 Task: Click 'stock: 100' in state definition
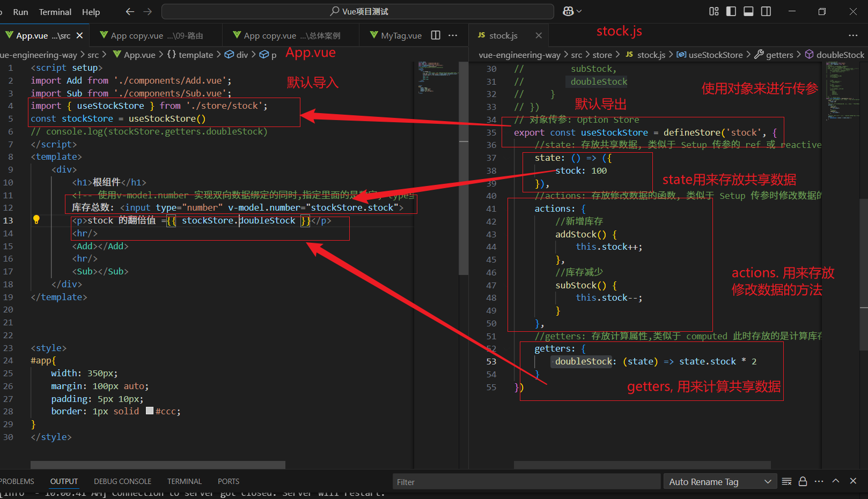pyautogui.click(x=581, y=170)
